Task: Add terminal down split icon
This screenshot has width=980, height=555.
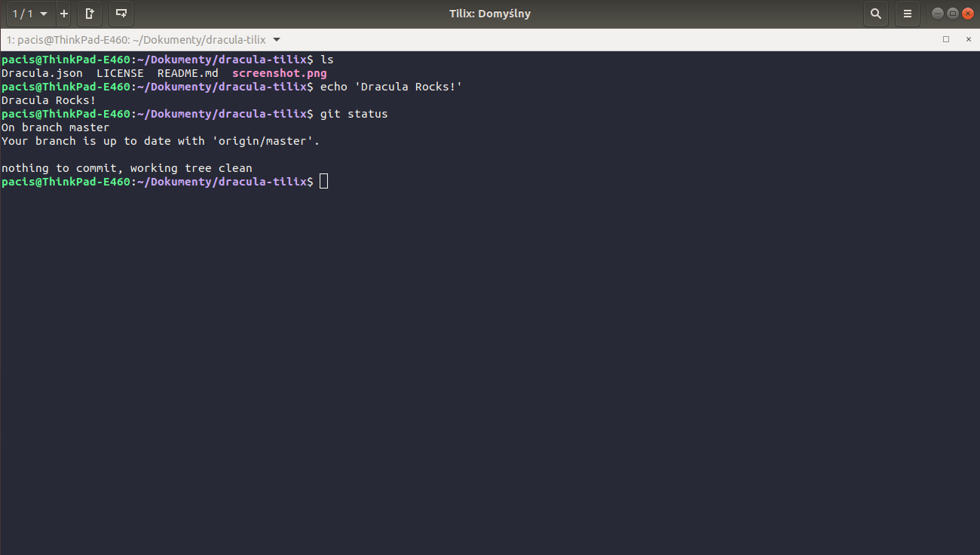Action: [x=121, y=14]
